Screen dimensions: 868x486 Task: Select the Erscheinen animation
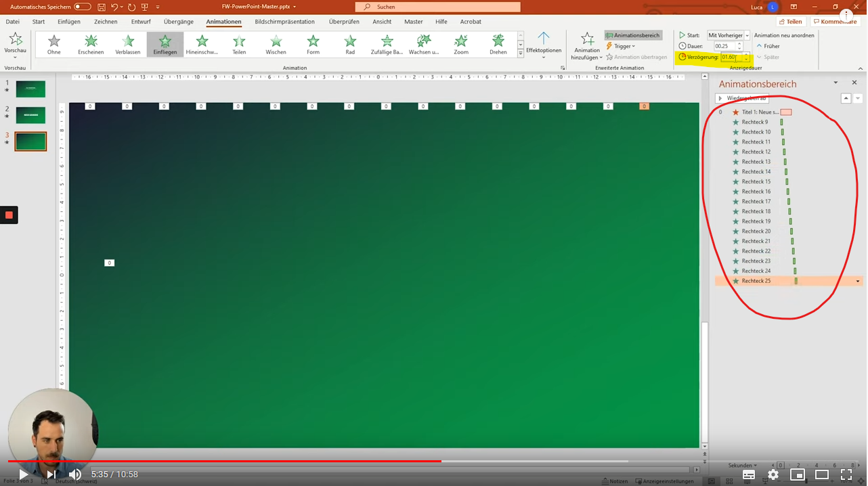pos(91,45)
